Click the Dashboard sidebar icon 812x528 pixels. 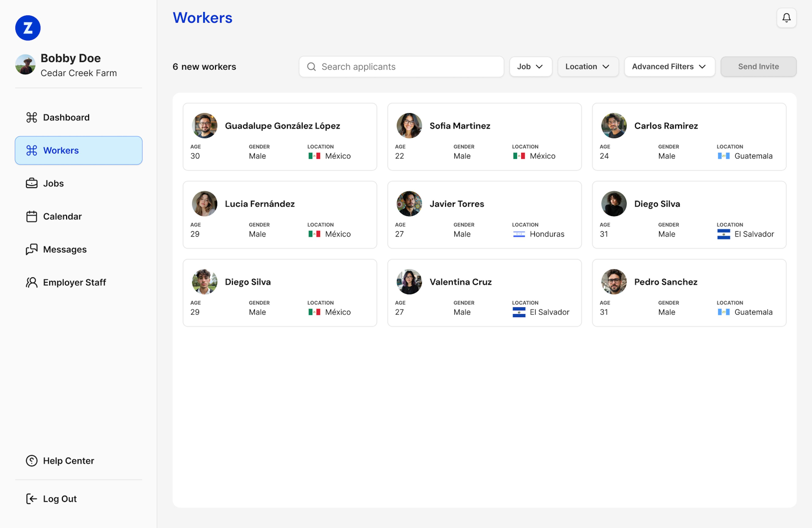click(32, 117)
